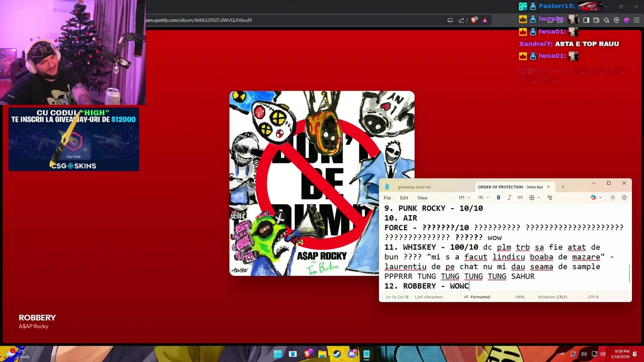Expand the Copilot dropdown arrow in Notepad
644x362 pixels.
coord(601,198)
